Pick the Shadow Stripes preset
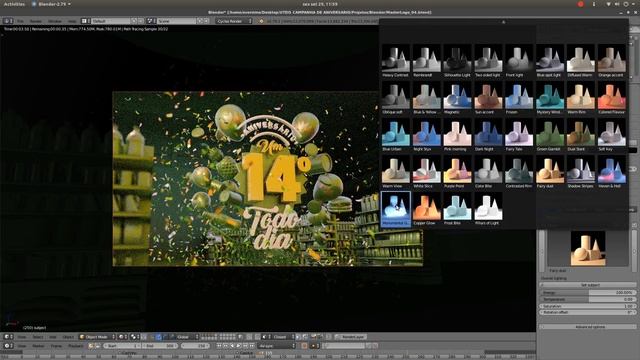 point(580,172)
